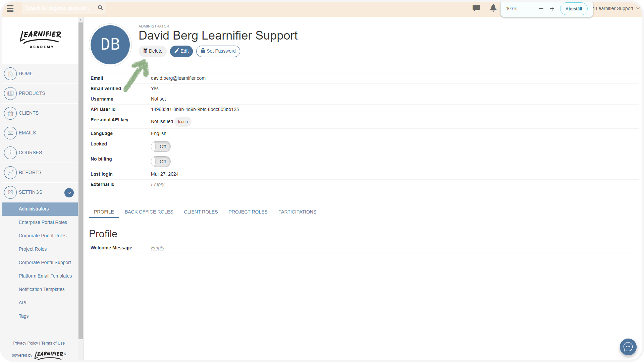Click the Learnifier Academy logo
Screen dimensions: 644x362
41,40
